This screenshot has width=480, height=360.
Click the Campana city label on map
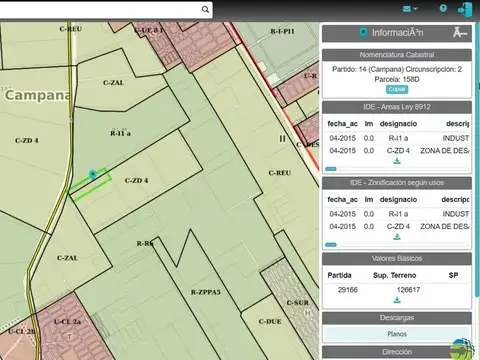[x=38, y=95]
